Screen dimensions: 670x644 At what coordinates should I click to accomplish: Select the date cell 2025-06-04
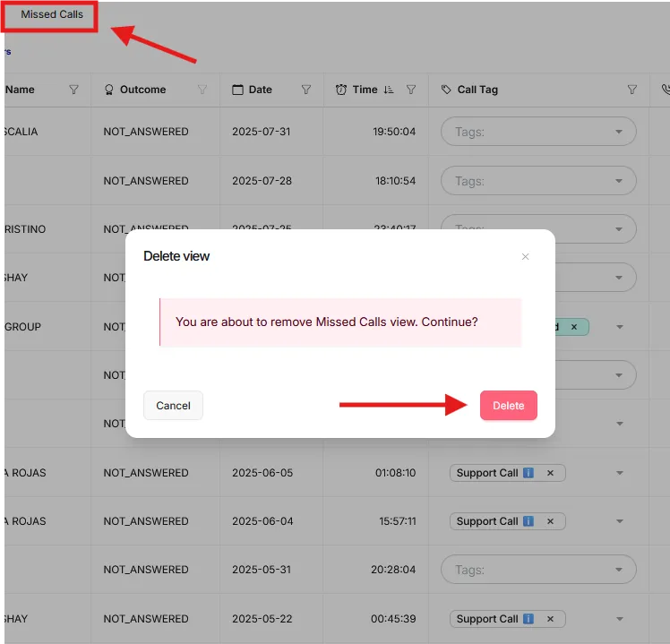coord(262,521)
